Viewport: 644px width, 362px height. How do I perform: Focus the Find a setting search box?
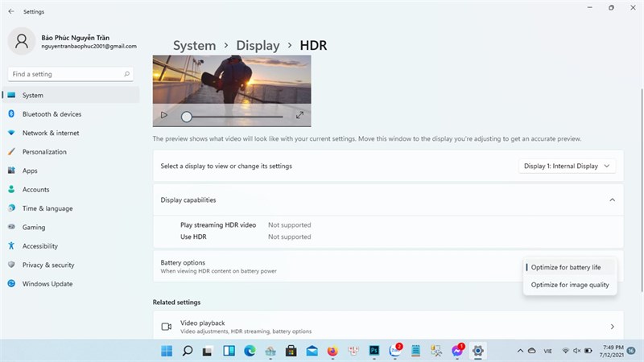tap(71, 74)
